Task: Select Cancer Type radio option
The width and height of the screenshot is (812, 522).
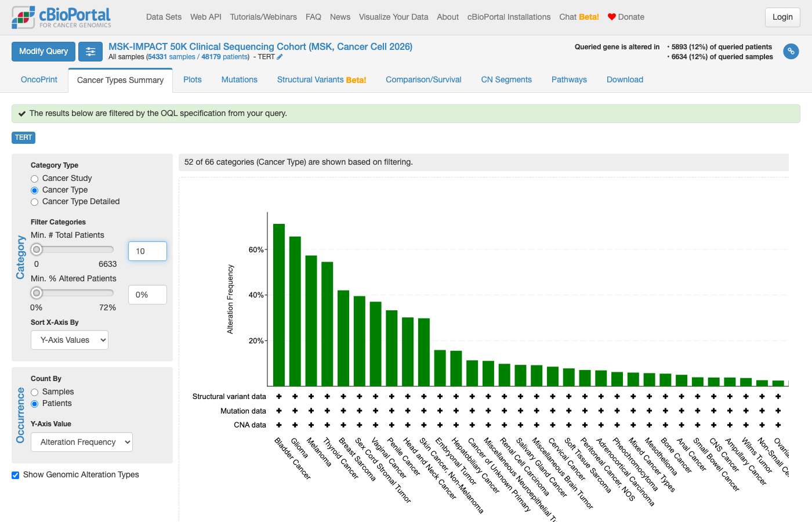Action: pos(35,190)
